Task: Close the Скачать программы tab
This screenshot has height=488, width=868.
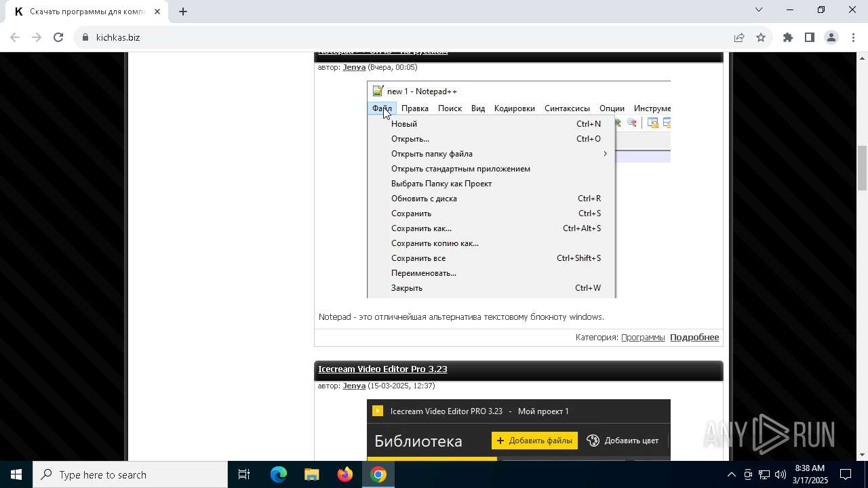Action: point(157,12)
